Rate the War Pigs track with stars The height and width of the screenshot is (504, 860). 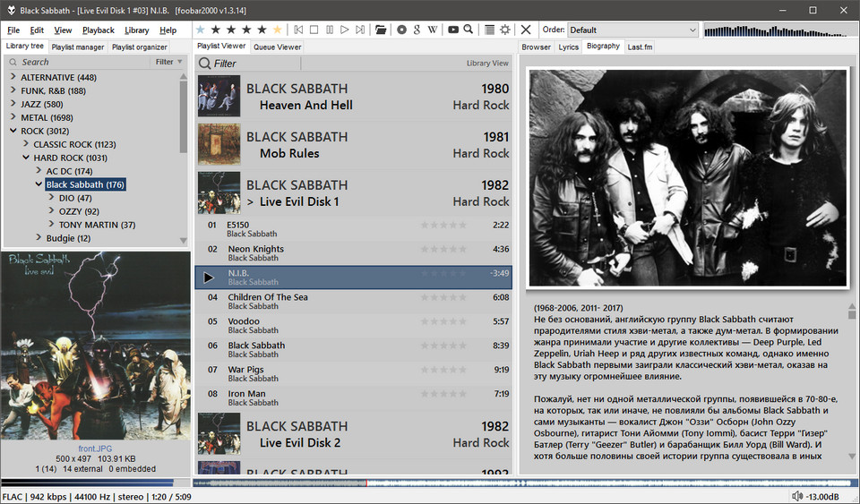pyautogui.click(x=443, y=370)
